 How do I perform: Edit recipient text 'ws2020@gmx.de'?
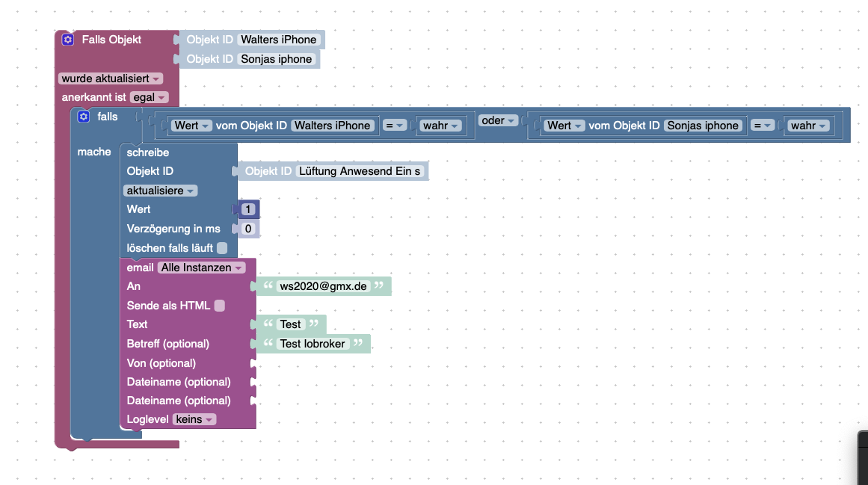click(323, 286)
